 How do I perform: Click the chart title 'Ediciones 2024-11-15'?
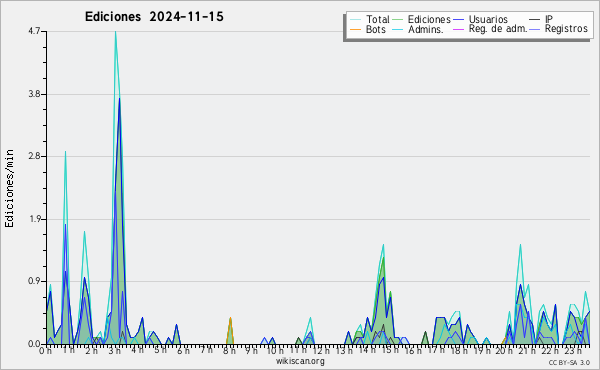154,17
